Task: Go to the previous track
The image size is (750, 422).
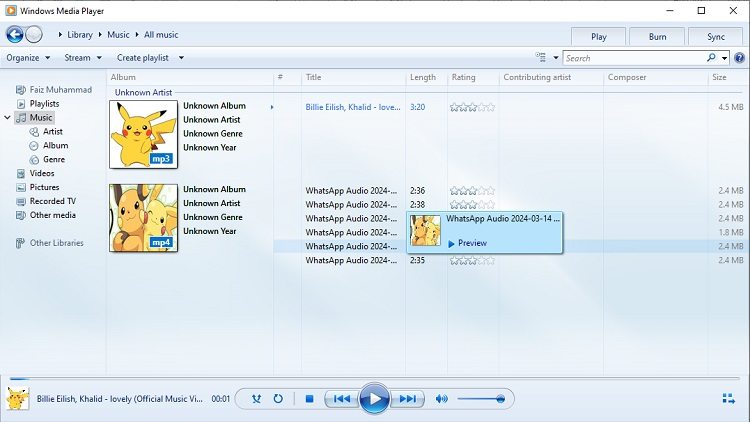Action: tap(341, 399)
